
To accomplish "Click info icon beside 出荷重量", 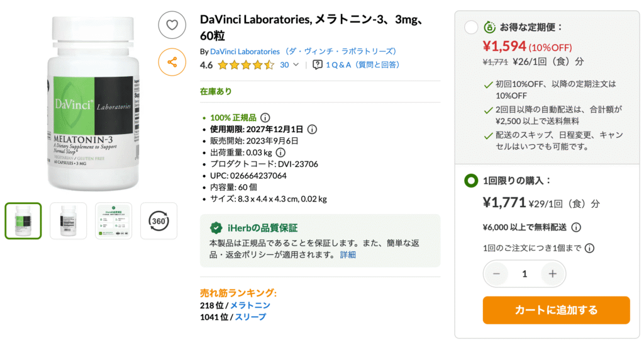I will pyautogui.click(x=280, y=152).
